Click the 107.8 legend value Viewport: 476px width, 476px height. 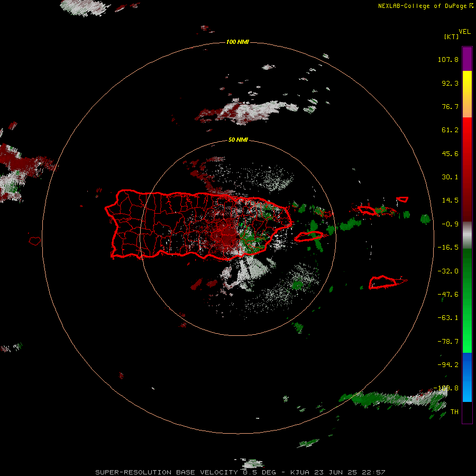[x=448, y=59]
